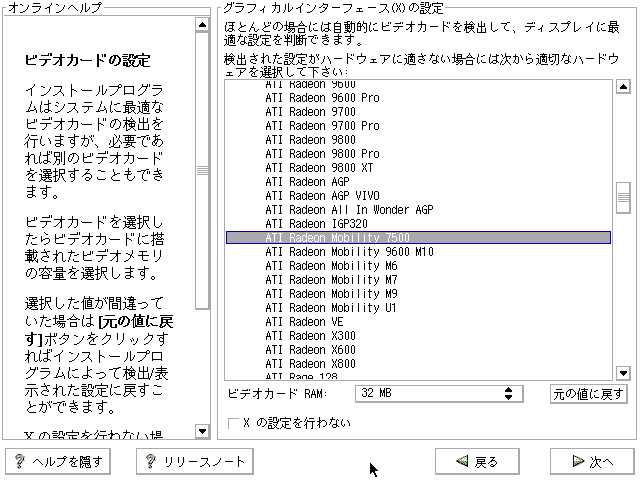Select ATI Radeon VE
The height and width of the screenshot is (480, 640).
(x=418, y=322)
